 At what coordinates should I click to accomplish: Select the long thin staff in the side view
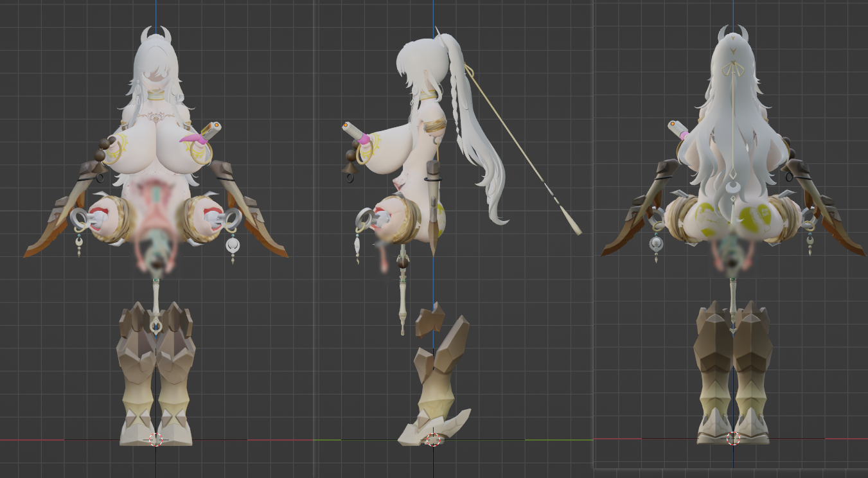pyautogui.click(x=524, y=152)
